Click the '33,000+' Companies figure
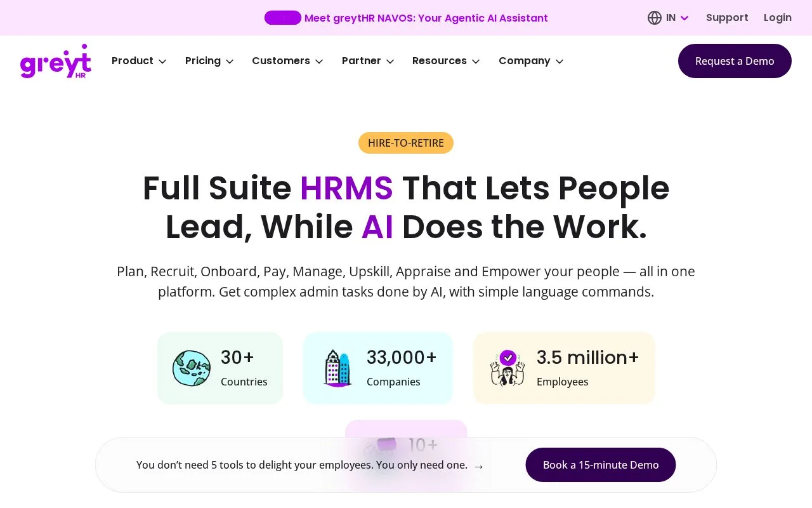 (x=402, y=358)
